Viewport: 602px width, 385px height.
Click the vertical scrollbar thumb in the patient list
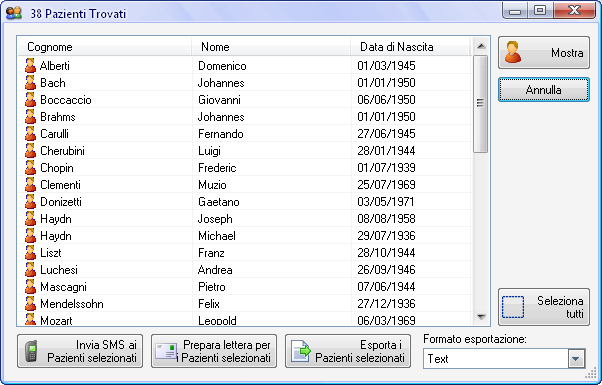(481, 104)
